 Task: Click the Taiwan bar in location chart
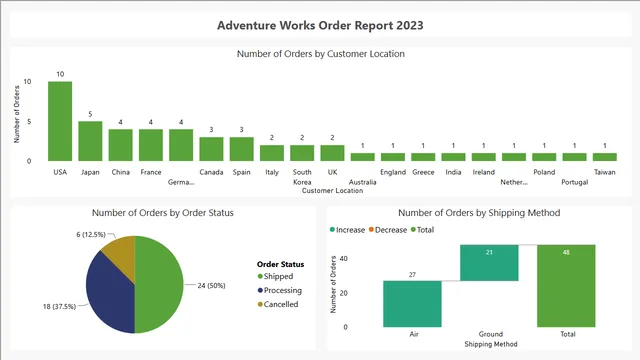604,157
